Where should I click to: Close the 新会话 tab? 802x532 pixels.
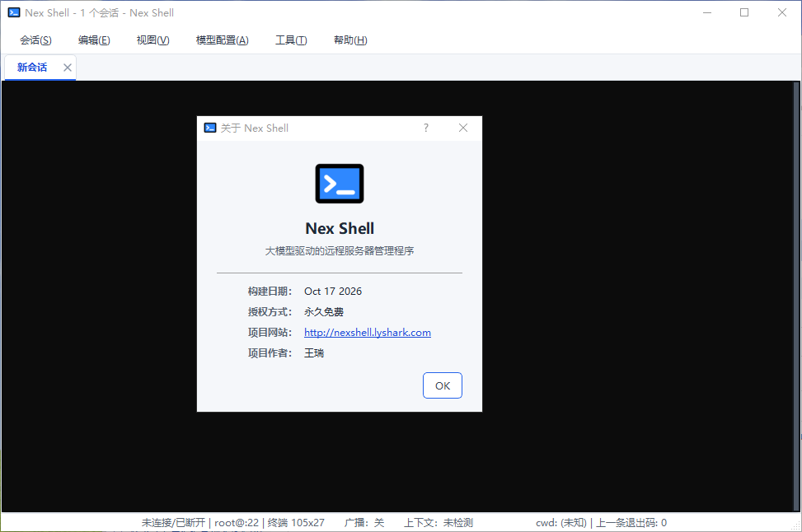(x=68, y=68)
